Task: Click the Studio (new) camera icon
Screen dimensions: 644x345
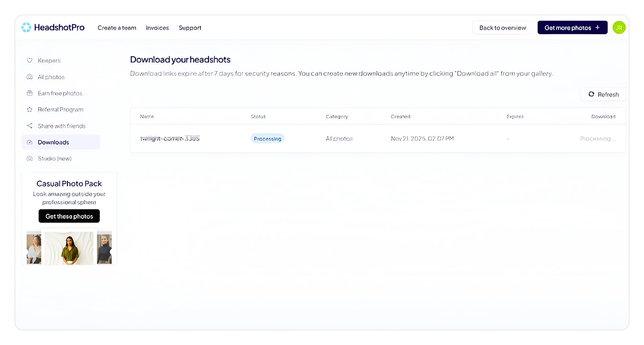Action: (30, 158)
